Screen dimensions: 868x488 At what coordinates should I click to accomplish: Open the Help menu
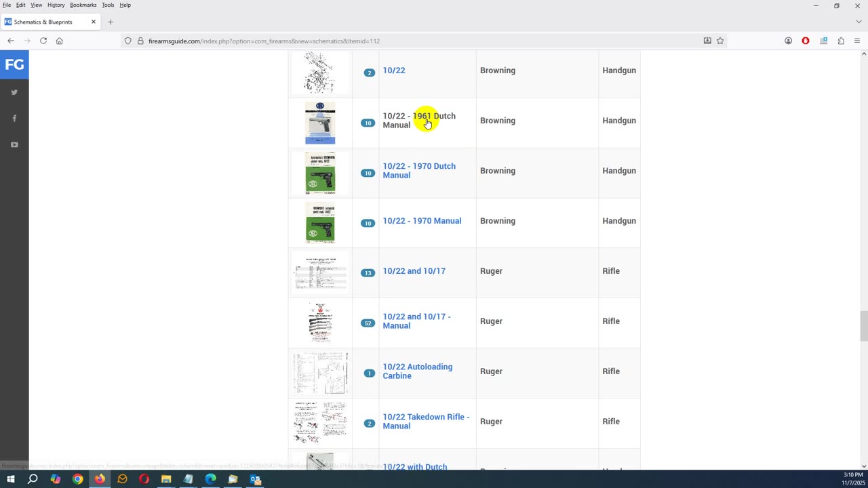pos(125,5)
